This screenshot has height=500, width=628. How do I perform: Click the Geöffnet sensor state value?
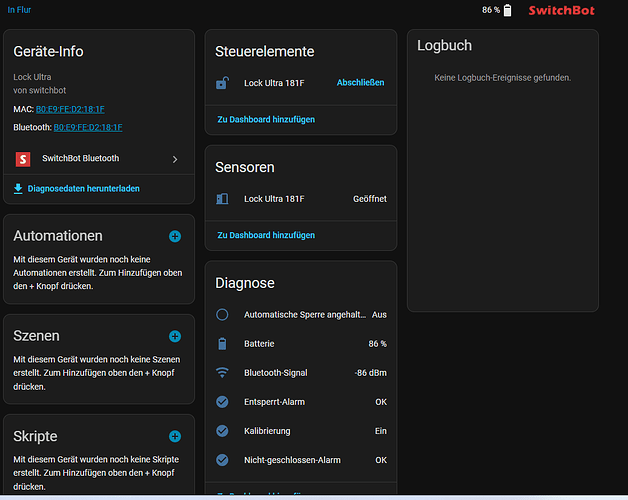[370, 199]
